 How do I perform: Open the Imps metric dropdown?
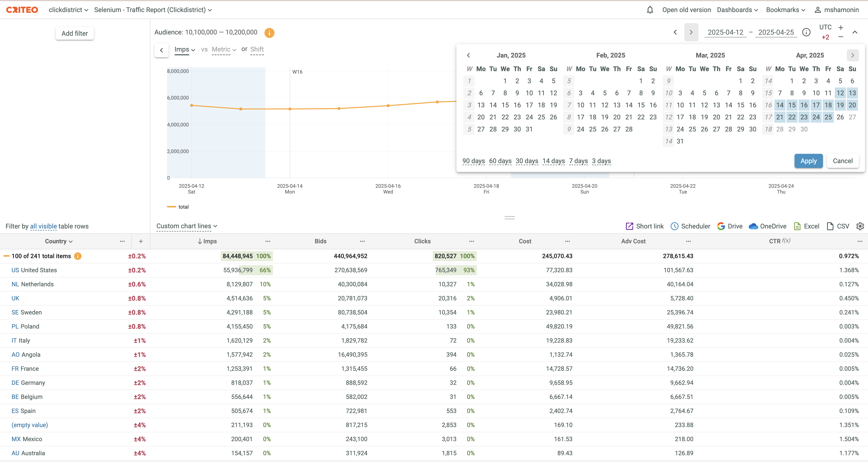click(185, 50)
